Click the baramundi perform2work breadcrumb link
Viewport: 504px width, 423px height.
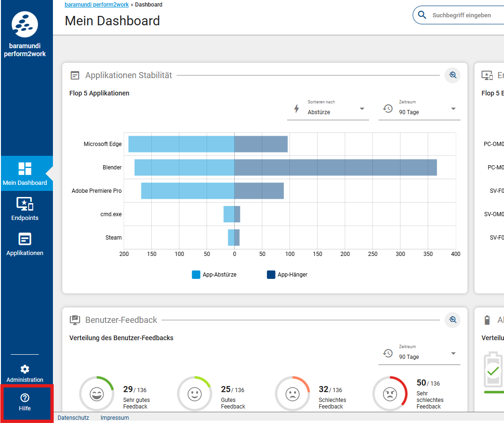93,5
